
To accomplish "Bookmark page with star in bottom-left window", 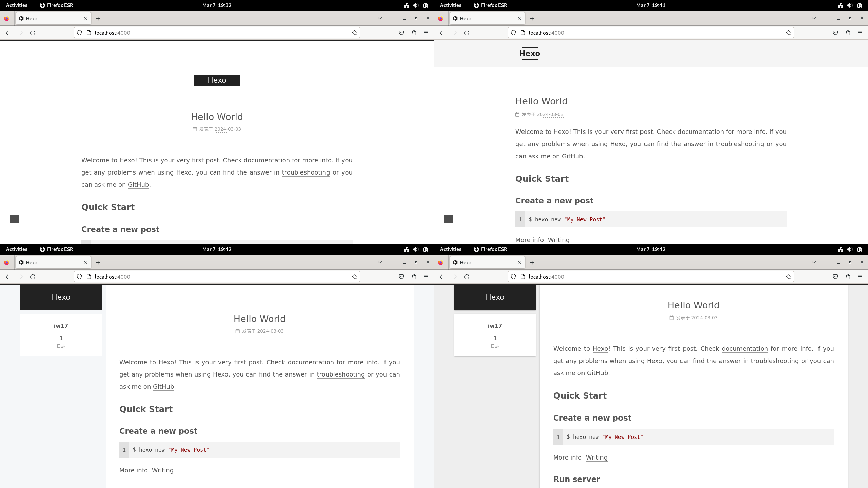I will pos(355,277).
